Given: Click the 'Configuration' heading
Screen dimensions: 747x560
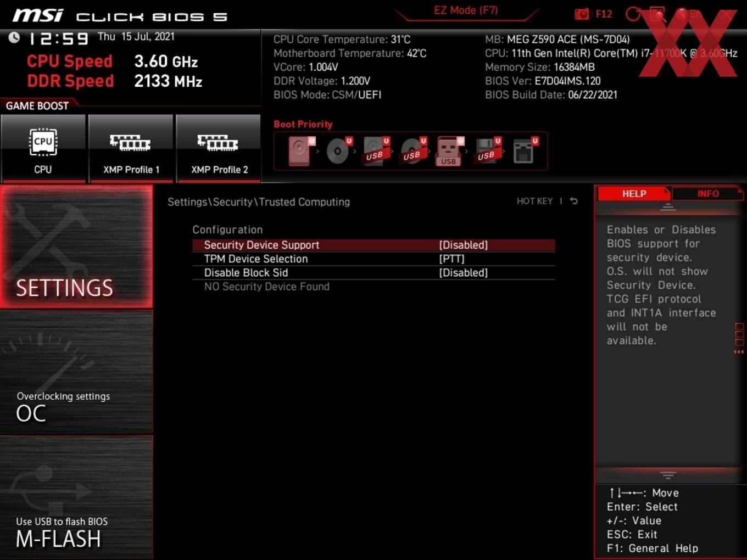Looking at the screenshot, I should click(227, 229).
